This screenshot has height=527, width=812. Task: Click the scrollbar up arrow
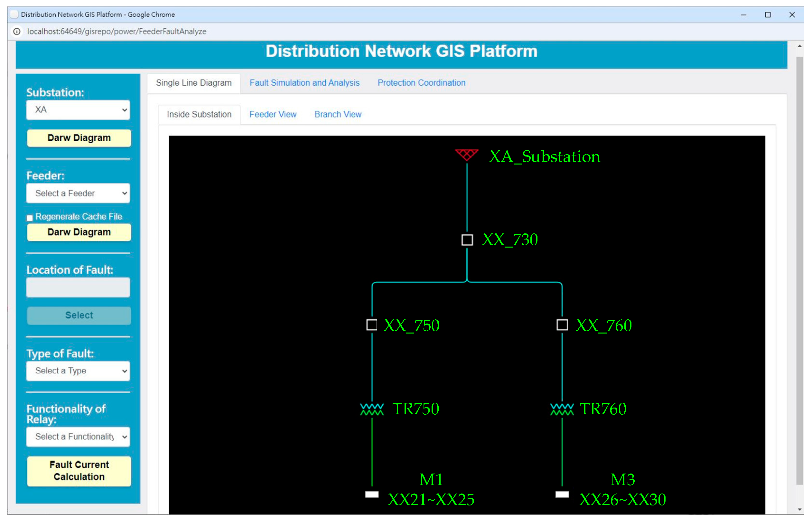800,46
